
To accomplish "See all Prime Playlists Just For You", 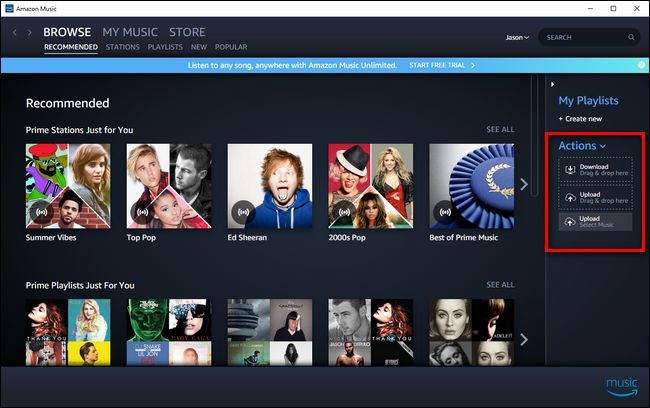I will pyautogui.click(x=500, y=285).
